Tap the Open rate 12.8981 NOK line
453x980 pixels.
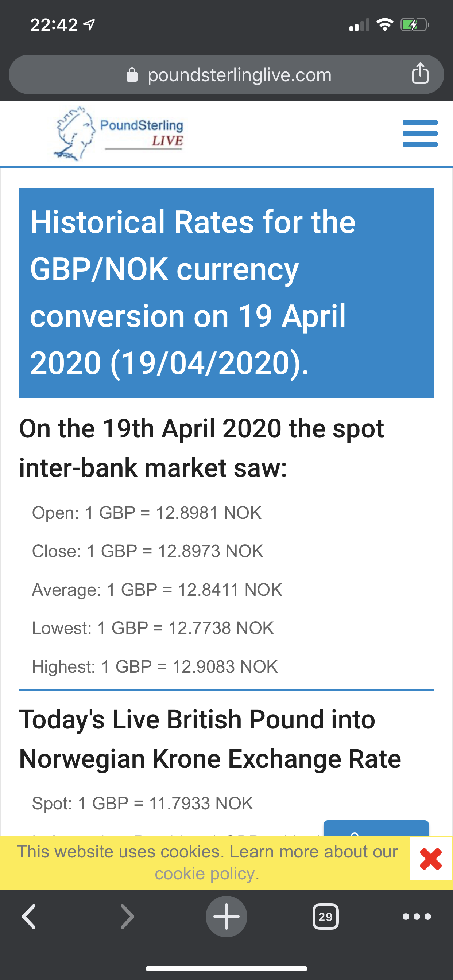click(x=147, y=513)
